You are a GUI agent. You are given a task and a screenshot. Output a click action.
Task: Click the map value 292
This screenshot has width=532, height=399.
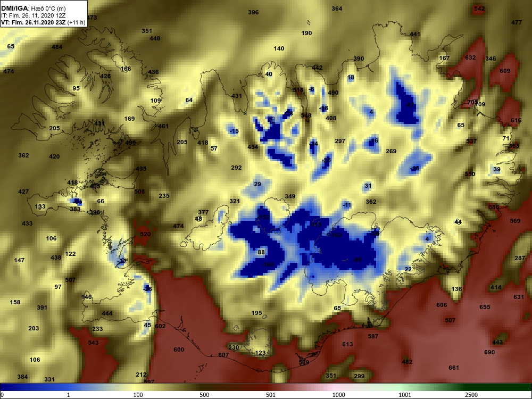click(x=236, y=168)
